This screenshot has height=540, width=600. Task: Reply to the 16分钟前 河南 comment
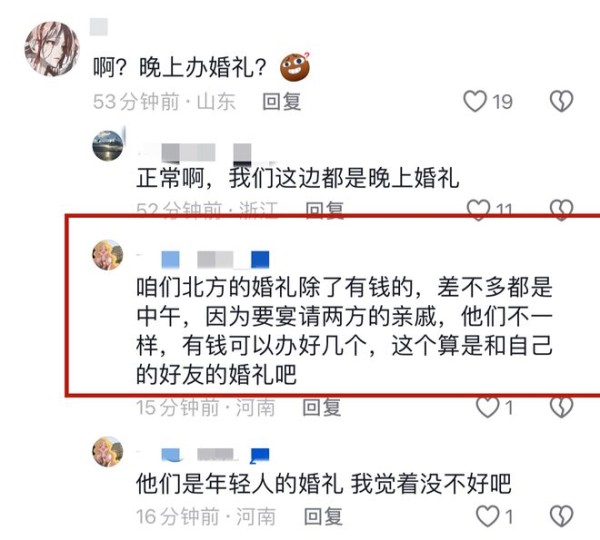(x=323, y=516)
